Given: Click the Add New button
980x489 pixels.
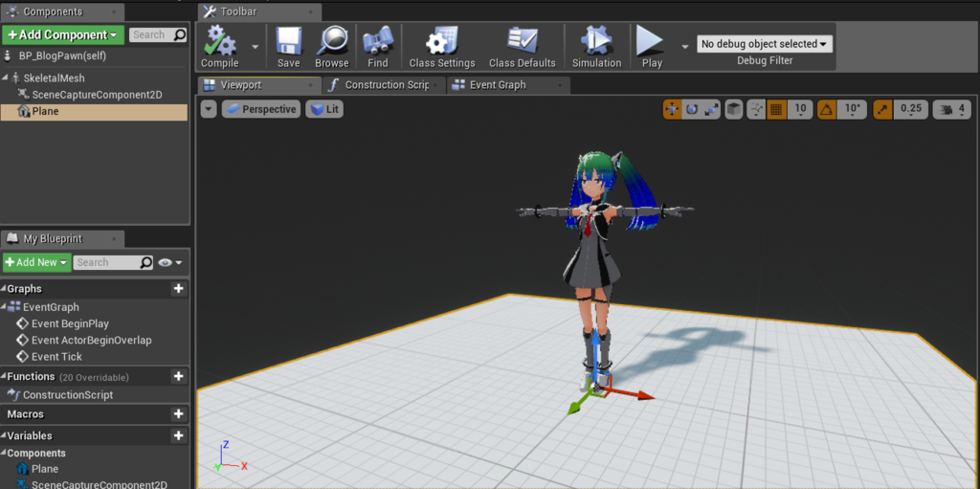Looking at the screenshot, I should tap(37, 262).
